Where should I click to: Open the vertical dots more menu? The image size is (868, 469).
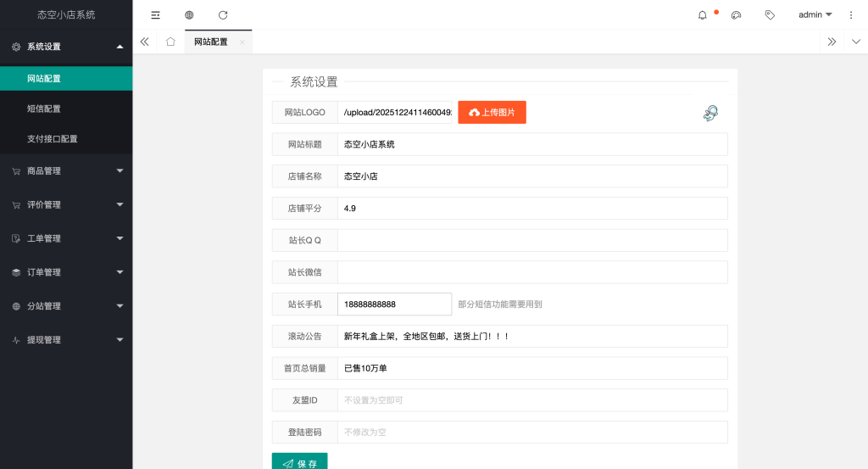[x=851, y=15]
